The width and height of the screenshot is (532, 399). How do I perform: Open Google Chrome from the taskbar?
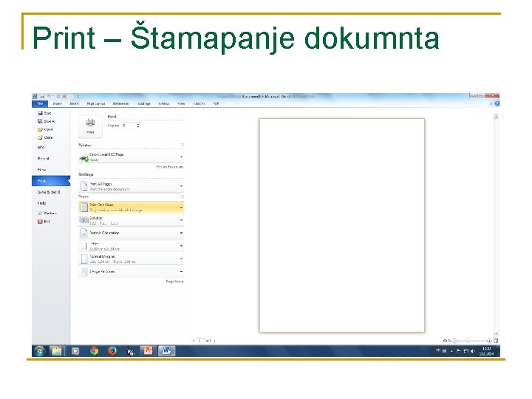coord(94,351)
